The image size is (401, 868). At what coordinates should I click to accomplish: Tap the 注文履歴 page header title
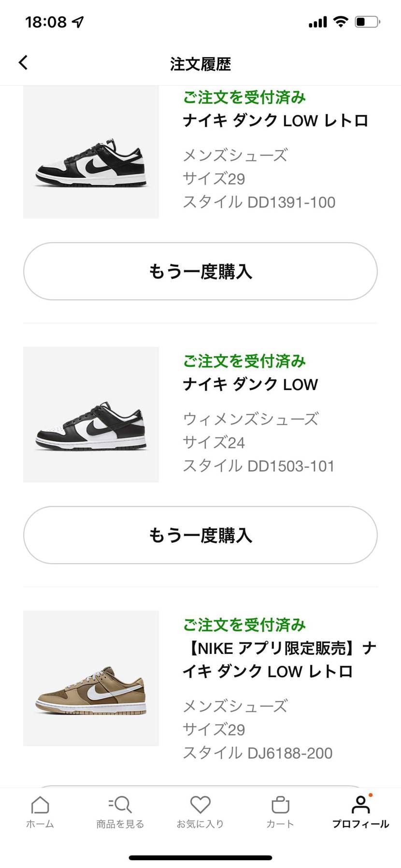click(200, 64)
